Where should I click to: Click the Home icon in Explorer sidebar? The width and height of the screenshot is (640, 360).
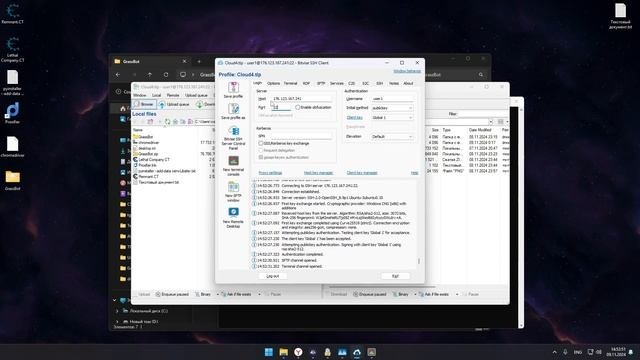click(122, 109)
